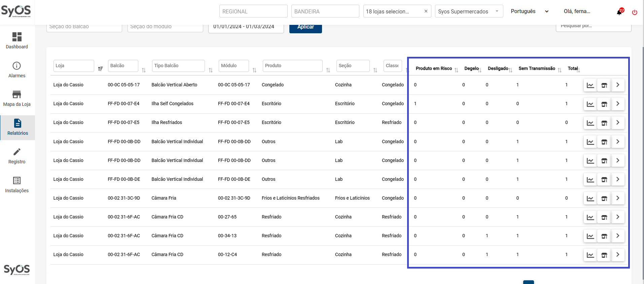
Task: Focus the Tipo Balcão filter field
Action: (178, 66)
